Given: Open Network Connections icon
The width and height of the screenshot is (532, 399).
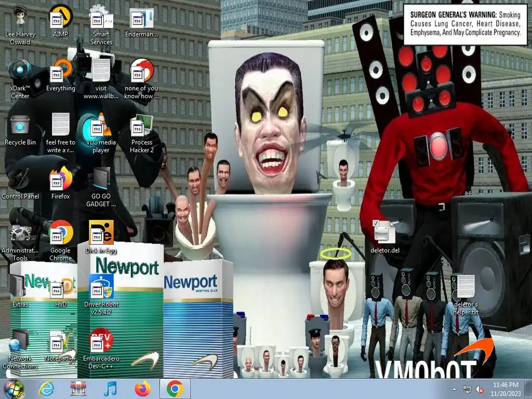Looking at the screenshot, I should tap(20, 349).
